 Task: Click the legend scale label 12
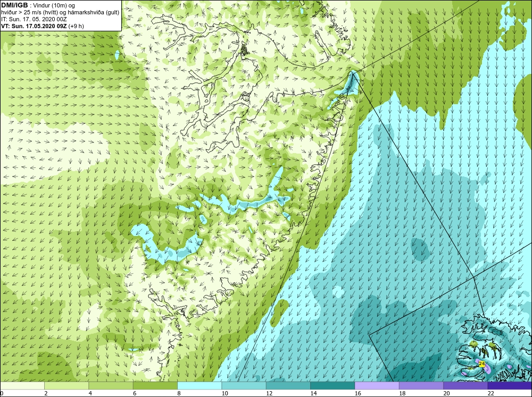click(269, 393)
